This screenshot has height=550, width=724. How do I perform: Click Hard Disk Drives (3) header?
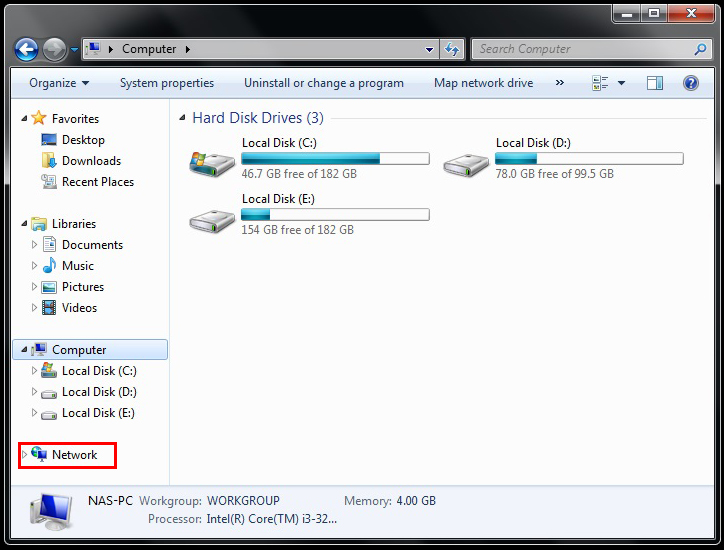258,118
